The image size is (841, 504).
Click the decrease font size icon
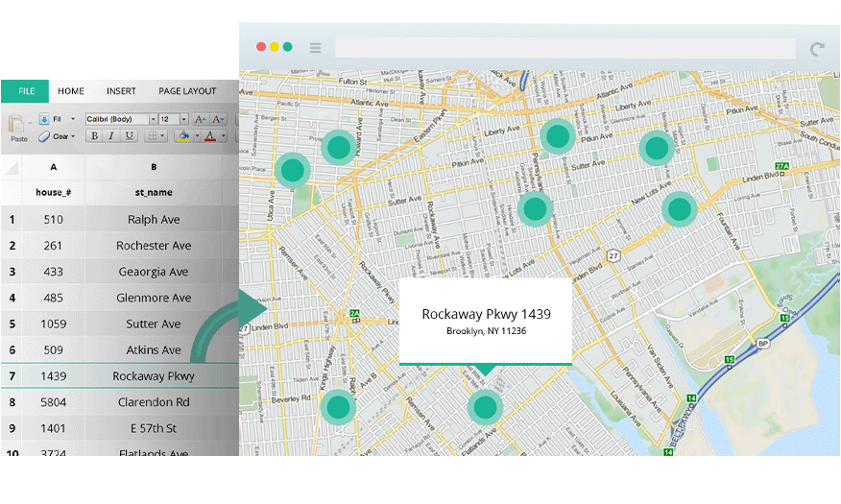[x=218, y=119]
